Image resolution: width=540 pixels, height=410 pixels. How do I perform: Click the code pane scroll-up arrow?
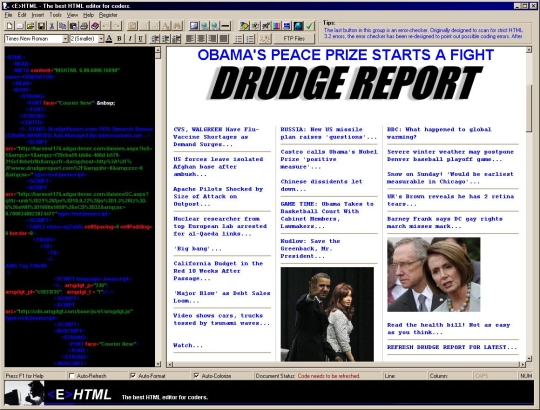click(x=158, y=50)
